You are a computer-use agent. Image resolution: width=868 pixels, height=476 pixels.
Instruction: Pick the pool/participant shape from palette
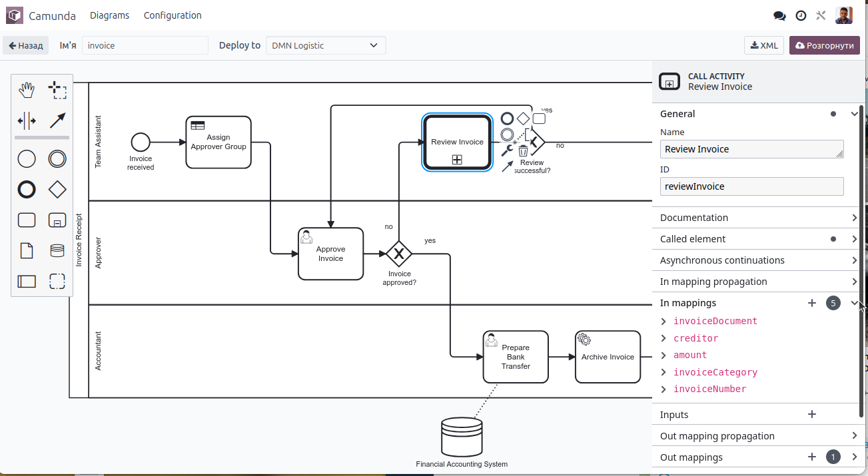point(27,282)
